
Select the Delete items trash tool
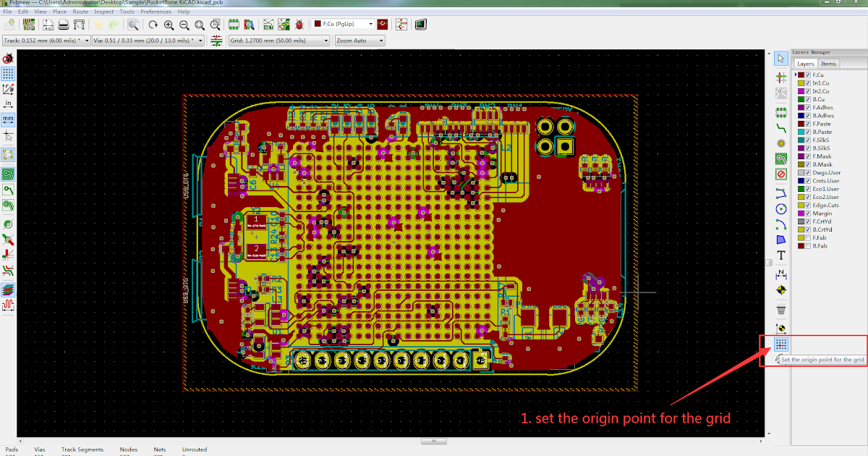pos(780,310)
